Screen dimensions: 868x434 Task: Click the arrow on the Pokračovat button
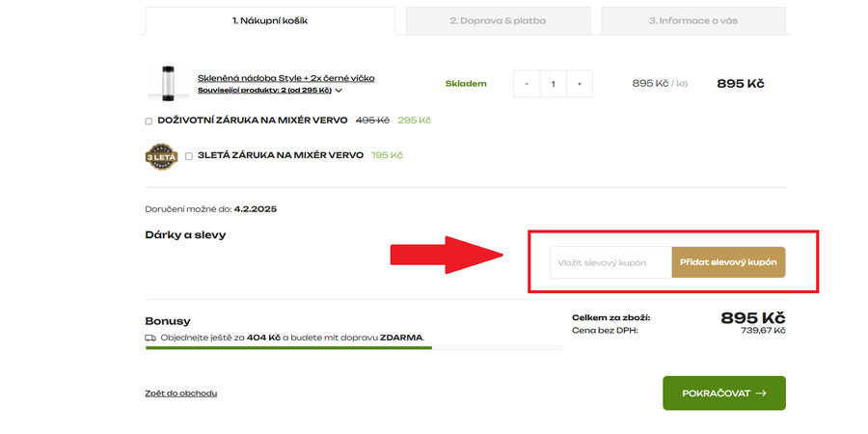tap(761, 393)
